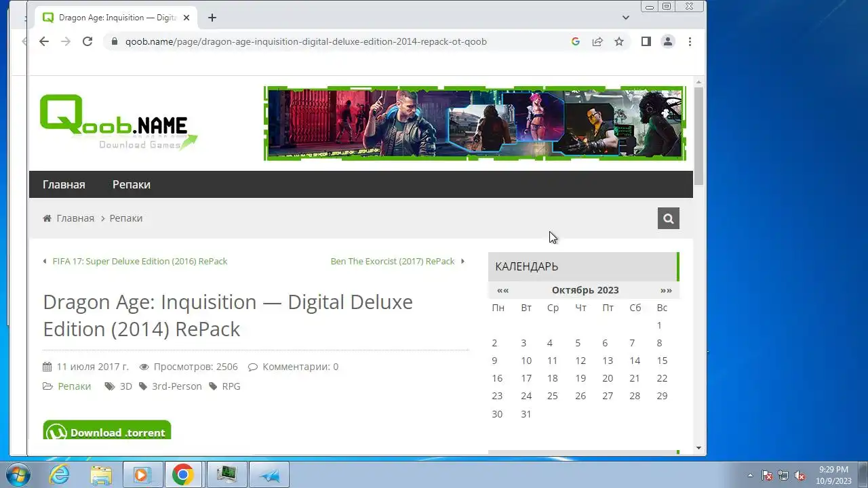Click the scrollbar down arrow

coord(699,448)
